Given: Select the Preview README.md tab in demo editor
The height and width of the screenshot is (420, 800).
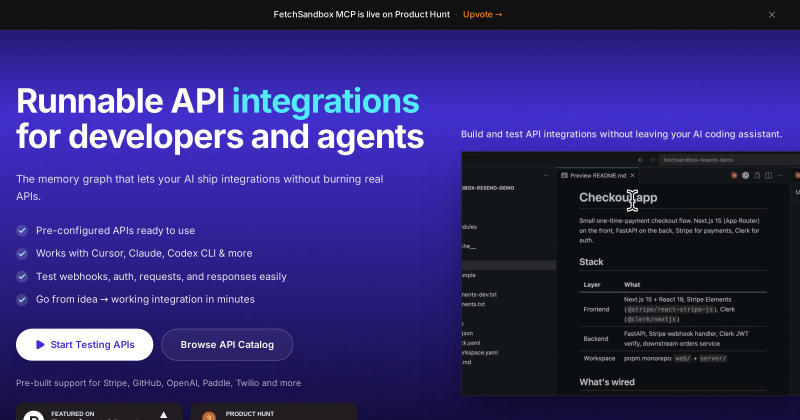Looking at the screenshot, I should 597,176.
